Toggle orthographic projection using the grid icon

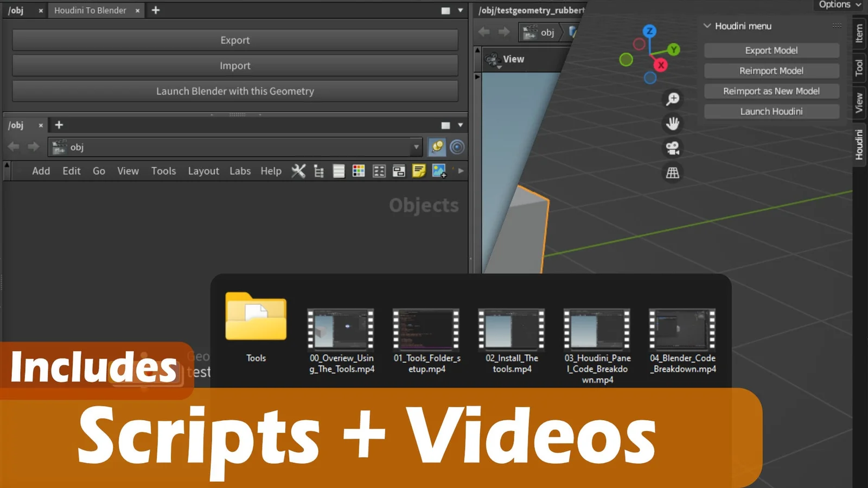point(672,172)
